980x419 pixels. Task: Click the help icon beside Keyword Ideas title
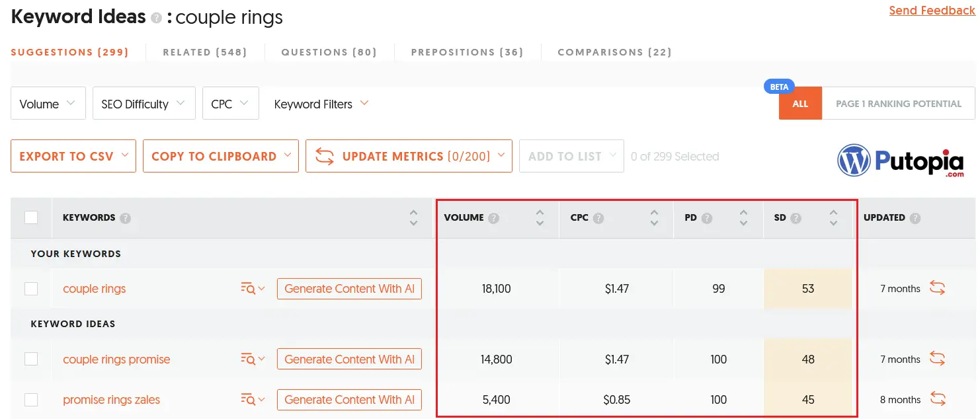(156, 19)
